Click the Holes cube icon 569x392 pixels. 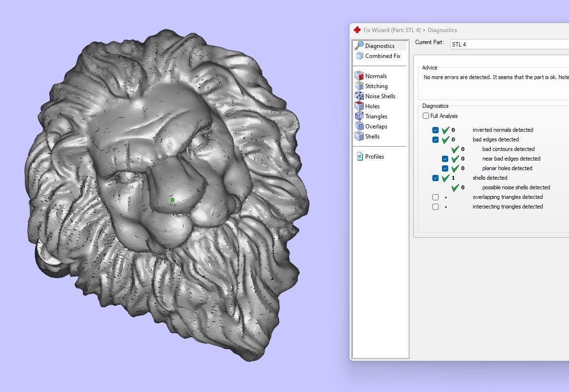click(359, 106)
